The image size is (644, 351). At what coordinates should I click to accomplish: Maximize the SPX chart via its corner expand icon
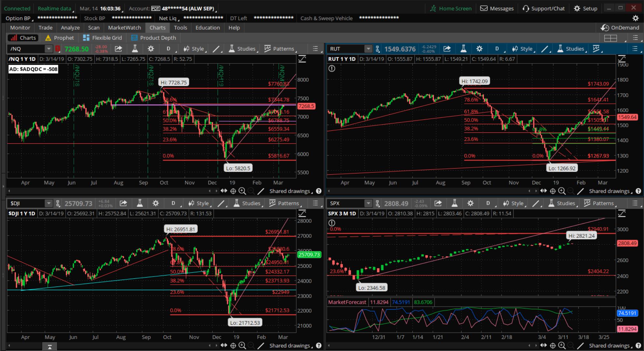(622, 214)
